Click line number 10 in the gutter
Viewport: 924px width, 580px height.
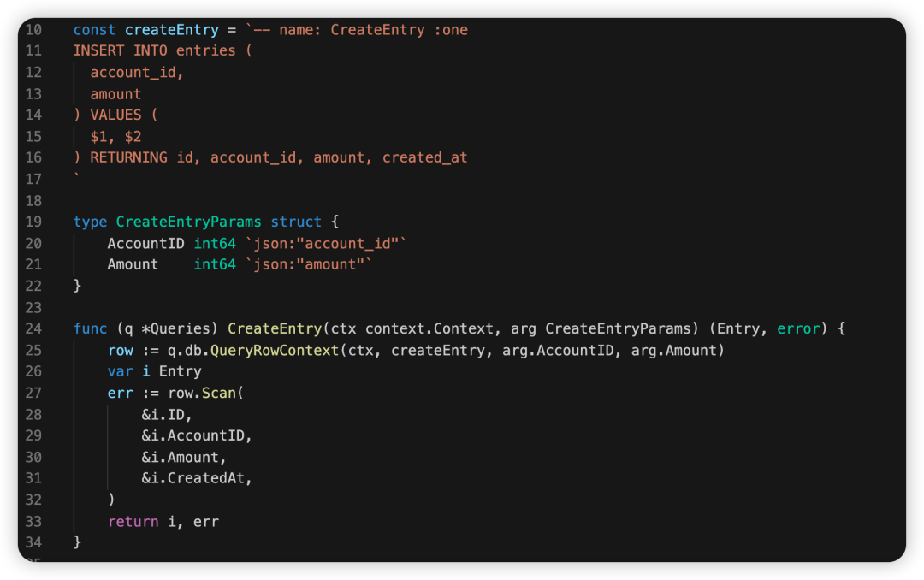(x=33, y=30)
